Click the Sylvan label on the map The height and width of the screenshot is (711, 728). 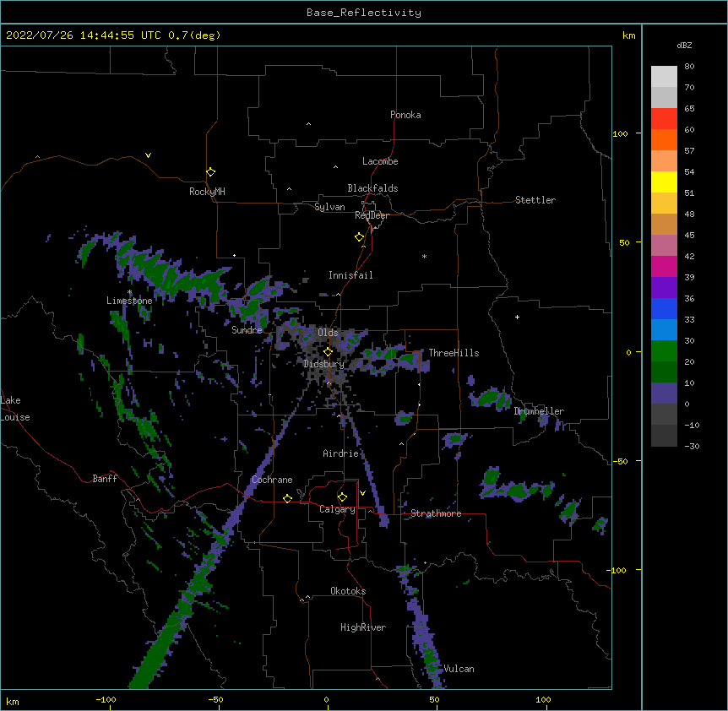(329, 207)
